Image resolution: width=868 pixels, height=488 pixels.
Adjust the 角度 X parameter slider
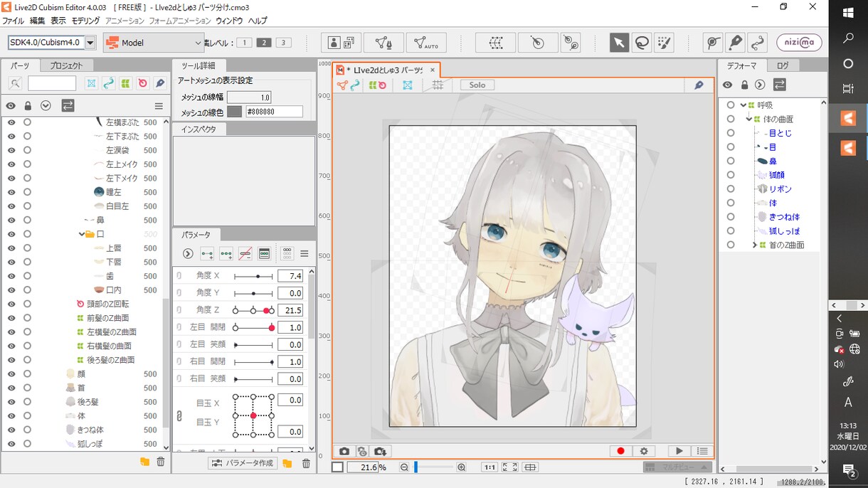(254, 276)
